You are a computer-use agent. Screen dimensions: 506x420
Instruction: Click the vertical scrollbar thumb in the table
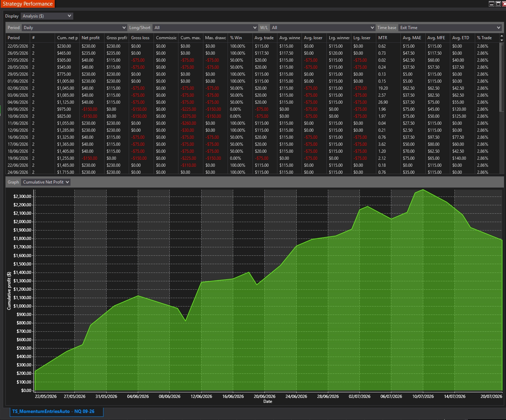[x=501, y=77]
